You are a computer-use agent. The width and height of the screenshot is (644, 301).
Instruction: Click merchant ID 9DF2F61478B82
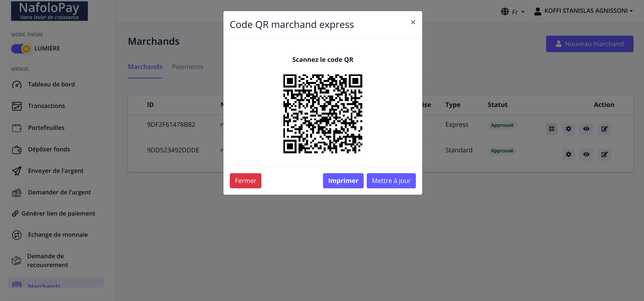click(x=171, y=124)
